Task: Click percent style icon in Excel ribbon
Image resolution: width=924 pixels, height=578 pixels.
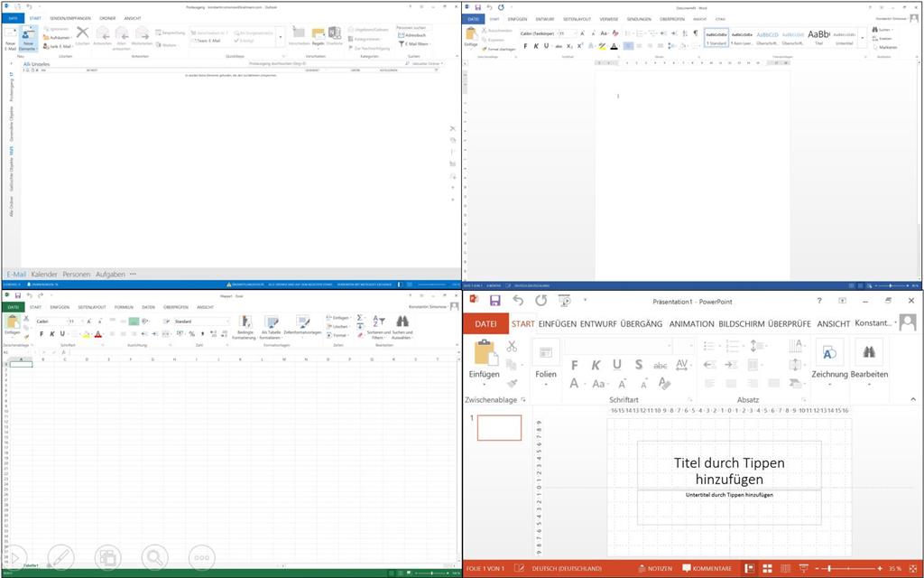Action: 191,334
